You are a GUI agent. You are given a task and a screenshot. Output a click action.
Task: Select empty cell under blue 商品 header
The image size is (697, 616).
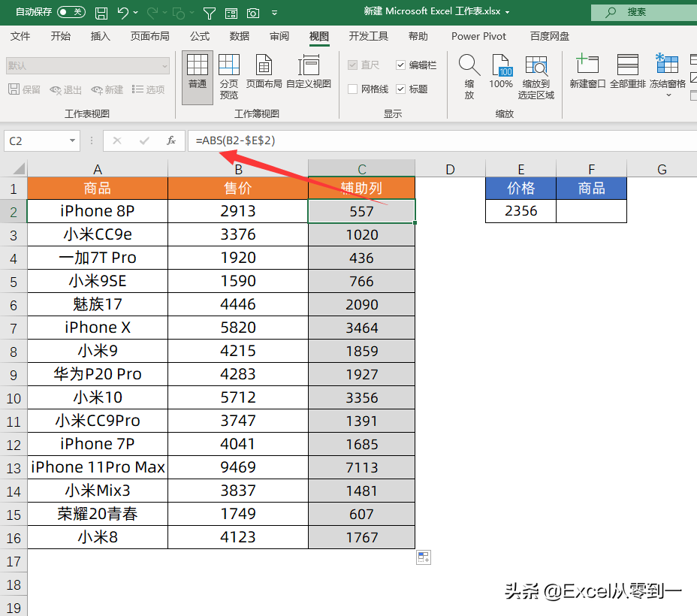(592, 211)
